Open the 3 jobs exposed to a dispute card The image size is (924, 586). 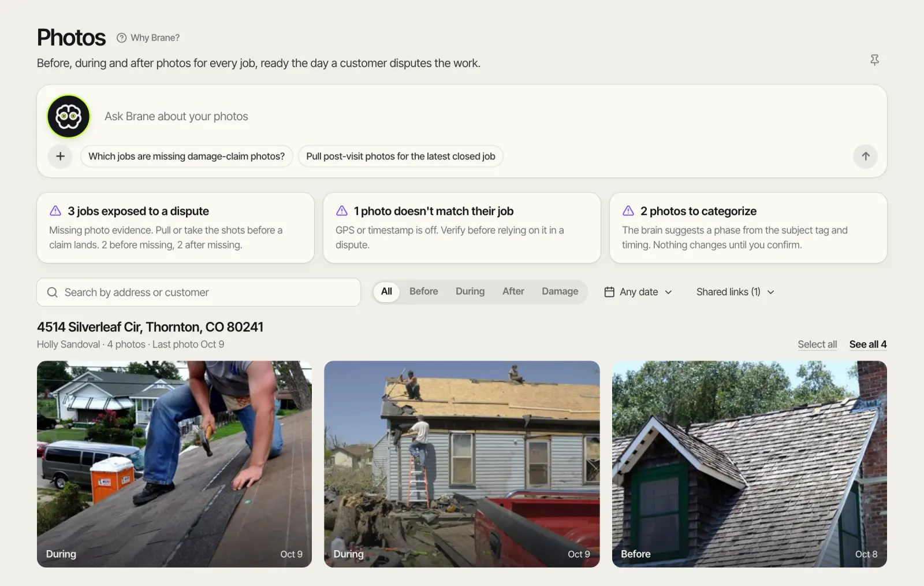[x=176, y=228]
